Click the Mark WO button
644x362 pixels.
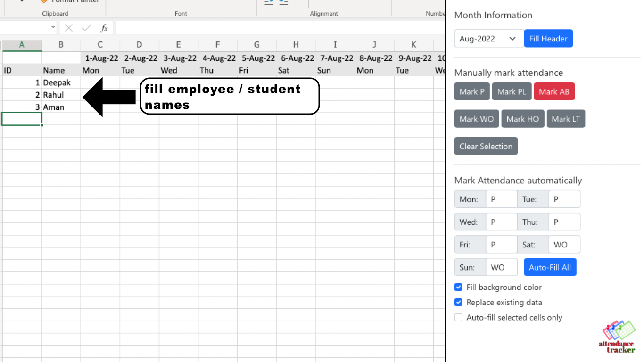point(476,119)
